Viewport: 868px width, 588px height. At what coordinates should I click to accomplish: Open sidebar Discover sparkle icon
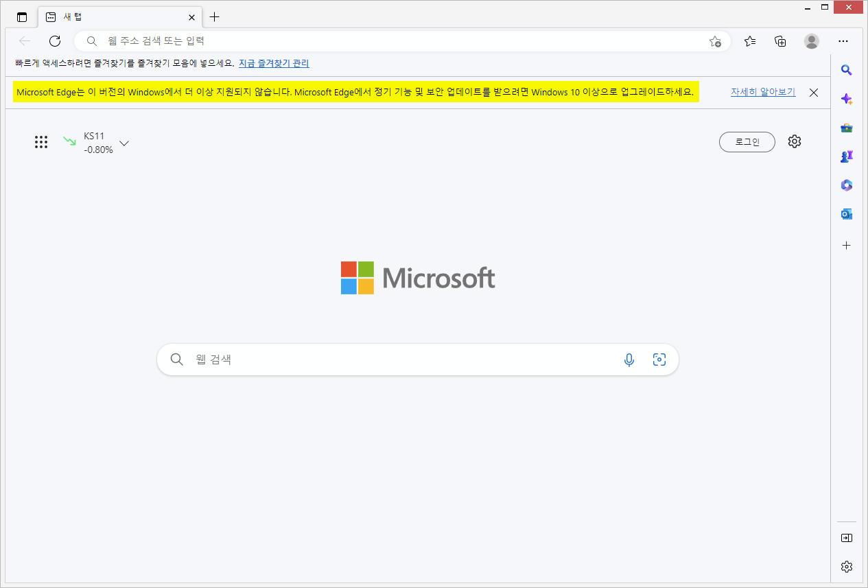(x=847, y=99)
